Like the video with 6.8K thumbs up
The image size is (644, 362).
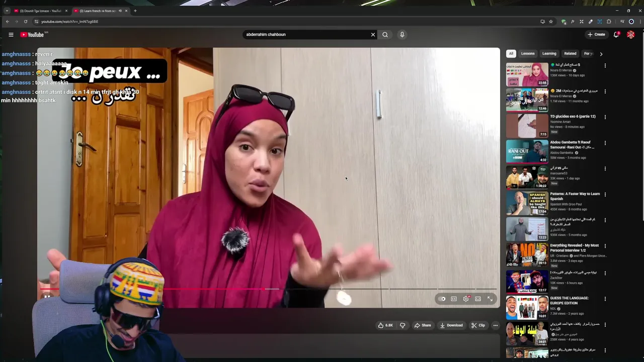click(386, 325)
